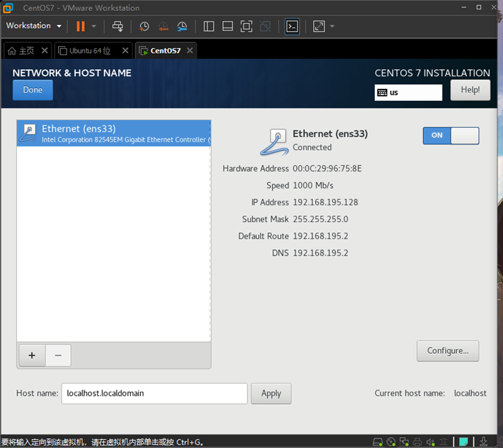Click the Default Route value 192.168.195.2
The width and height of the screenshot is (503, 448).
pyautogui.click(x=321, y=237)
